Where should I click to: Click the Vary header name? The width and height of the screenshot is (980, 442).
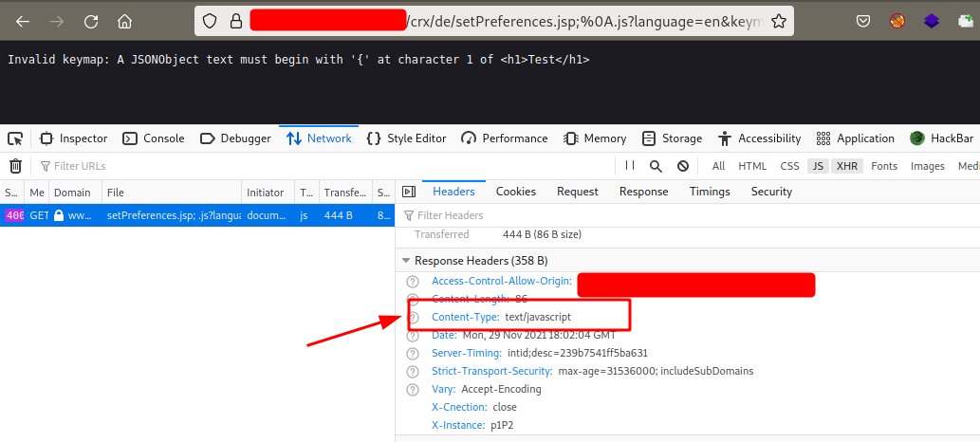(x=443, y=390)
